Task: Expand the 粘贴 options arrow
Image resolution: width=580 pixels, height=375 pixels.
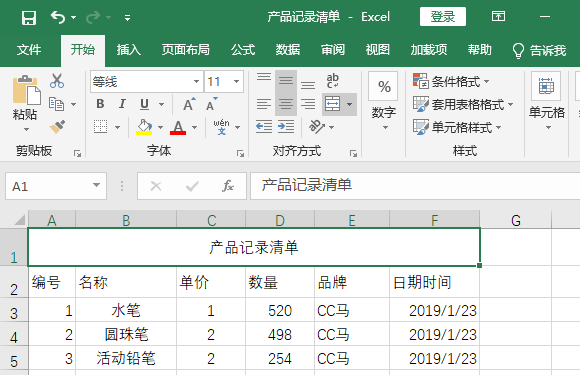Action: 26,129
